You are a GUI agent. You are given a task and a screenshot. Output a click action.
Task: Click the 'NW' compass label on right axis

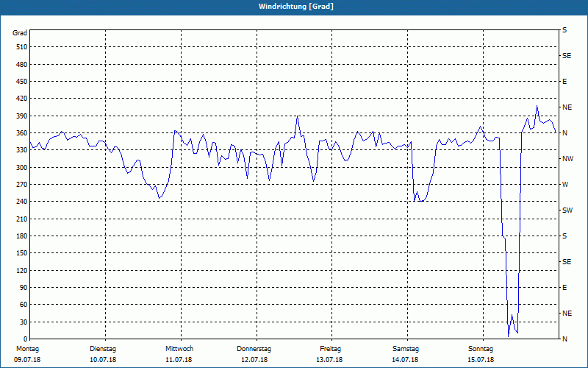pyautogui.click(x=567, y=159)
